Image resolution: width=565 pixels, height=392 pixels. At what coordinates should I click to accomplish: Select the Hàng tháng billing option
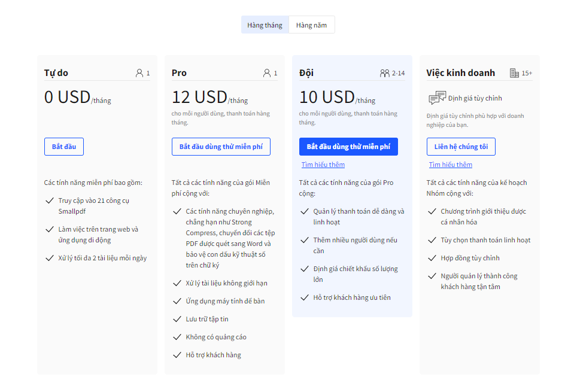(x=265, y=25)
